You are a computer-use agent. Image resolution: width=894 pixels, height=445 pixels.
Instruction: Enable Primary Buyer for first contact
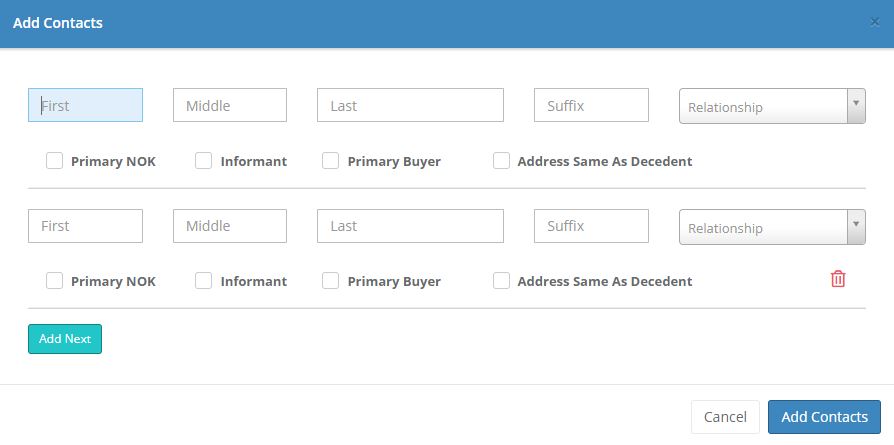pos(331,161)
